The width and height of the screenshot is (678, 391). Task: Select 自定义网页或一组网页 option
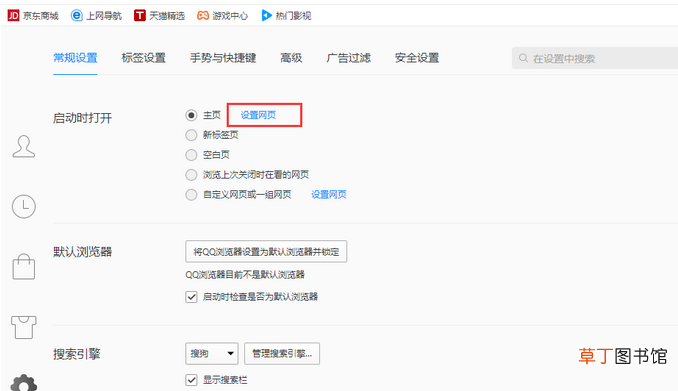coord(191,195)
